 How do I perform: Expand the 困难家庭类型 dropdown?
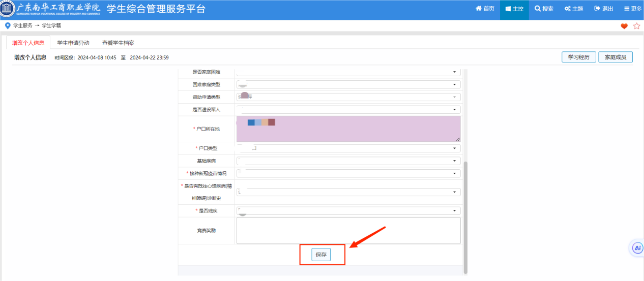(454, 84)
